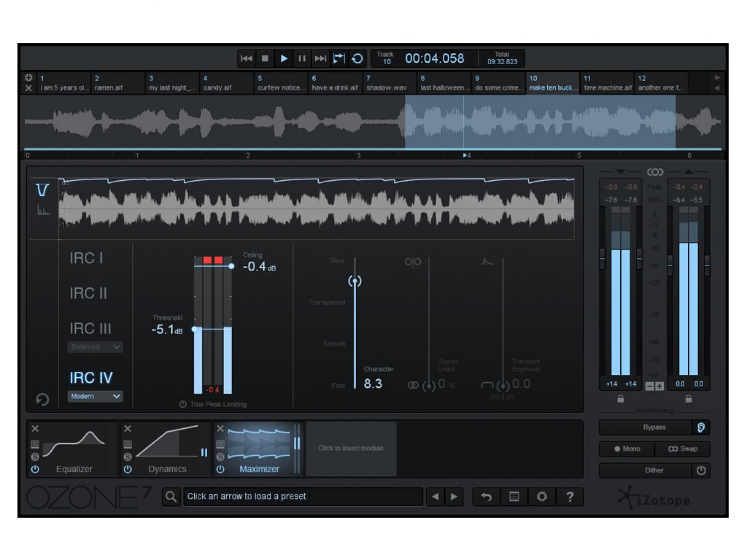Select the track tab 'candy.aif'
Viewport: 747px width, 560px height.
tap(226, 83)
